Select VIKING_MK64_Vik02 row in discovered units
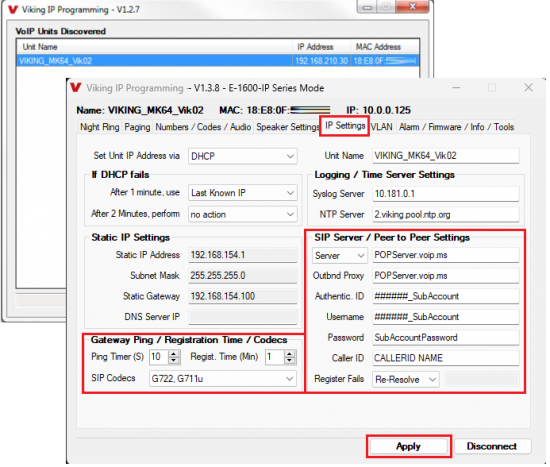The image size is (550, 467). pyautogui.click(x=217, y=61)
